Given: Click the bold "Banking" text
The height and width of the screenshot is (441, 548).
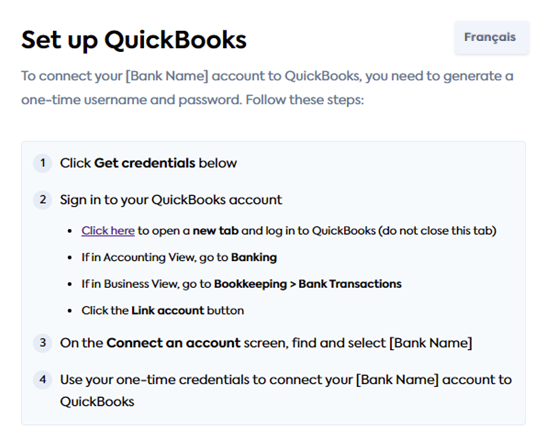Looking at the screenshot, I should pos(254,258).
